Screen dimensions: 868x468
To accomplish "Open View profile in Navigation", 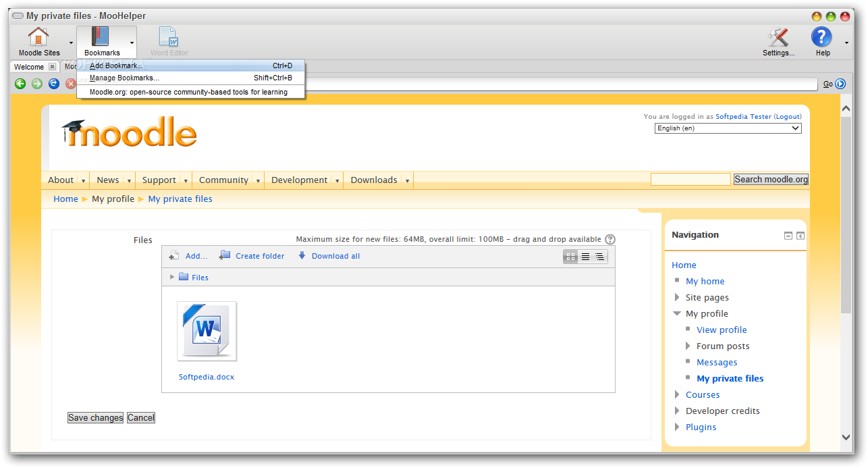I will coord(722,330).
